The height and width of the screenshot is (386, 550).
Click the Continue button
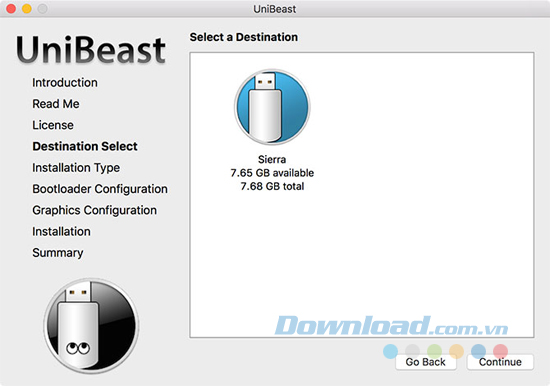pos(500,362)
